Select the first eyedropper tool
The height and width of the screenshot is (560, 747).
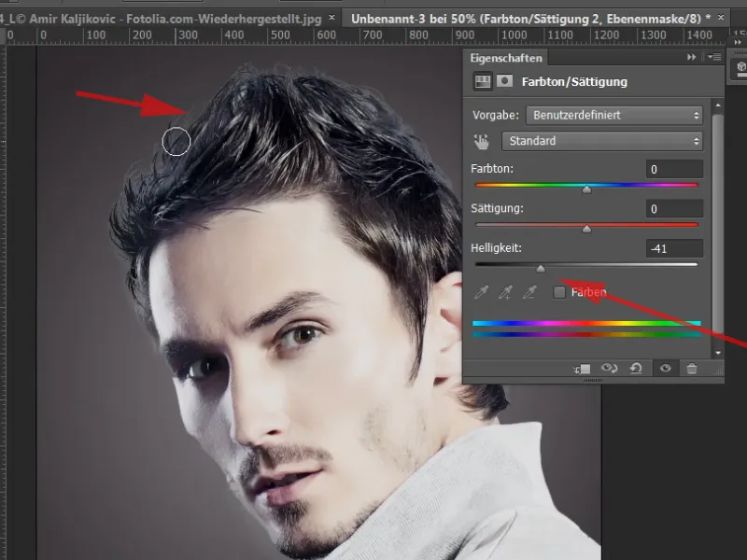click(x=482, y=292)
